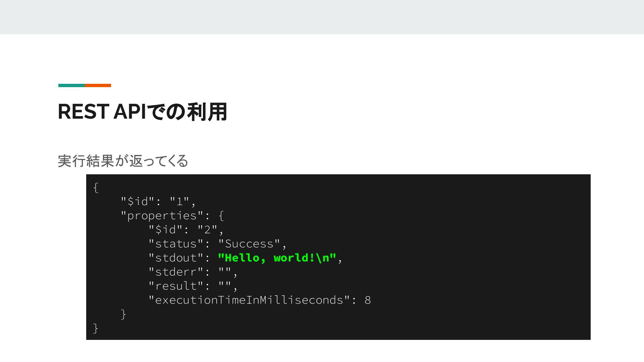Click the gray header band at top
Viewport: 644px width, 362px height.
pos(322,17)
